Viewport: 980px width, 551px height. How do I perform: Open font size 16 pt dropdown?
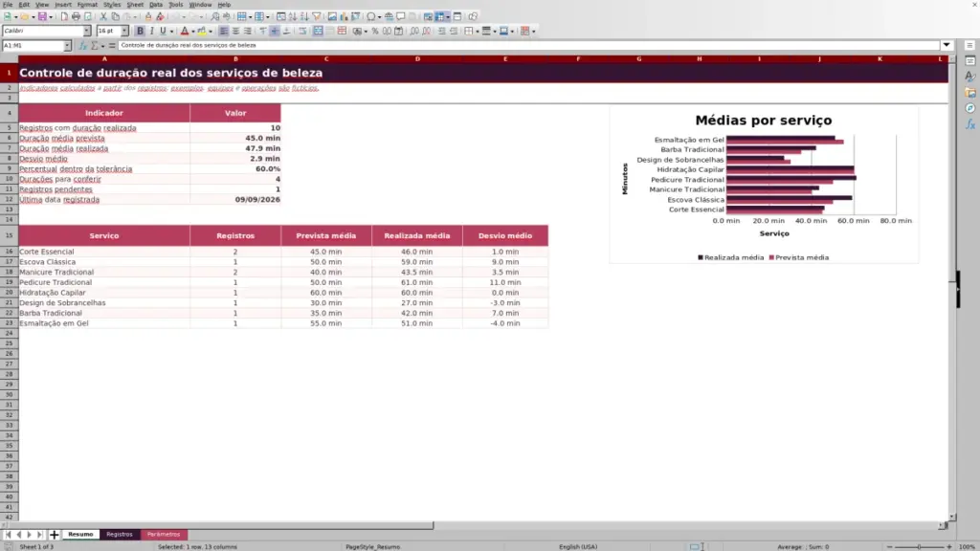[x=124, y=31]
